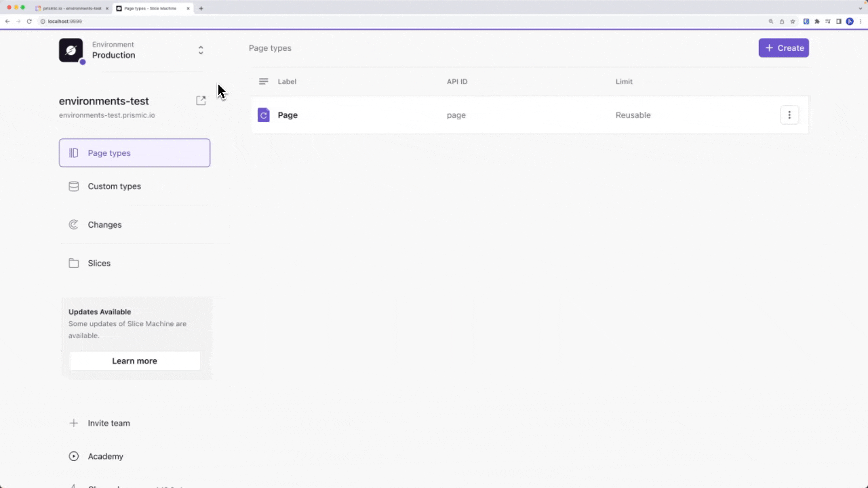Open the media controls toolbar icon

(828, 21)
